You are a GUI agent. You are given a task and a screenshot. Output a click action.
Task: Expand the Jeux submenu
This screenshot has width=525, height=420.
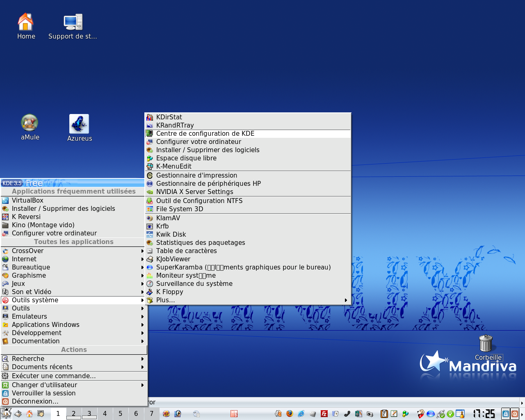[73, 284]
